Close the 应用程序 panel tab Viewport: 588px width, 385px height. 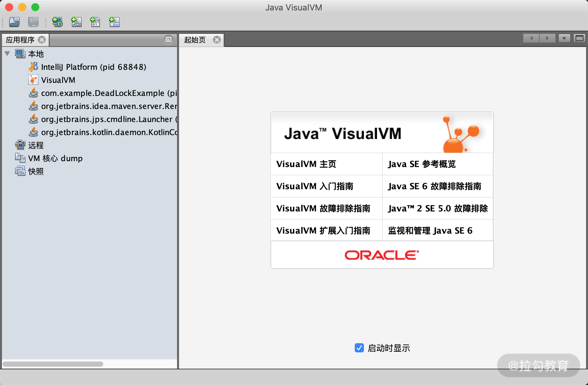click(42, 39)
